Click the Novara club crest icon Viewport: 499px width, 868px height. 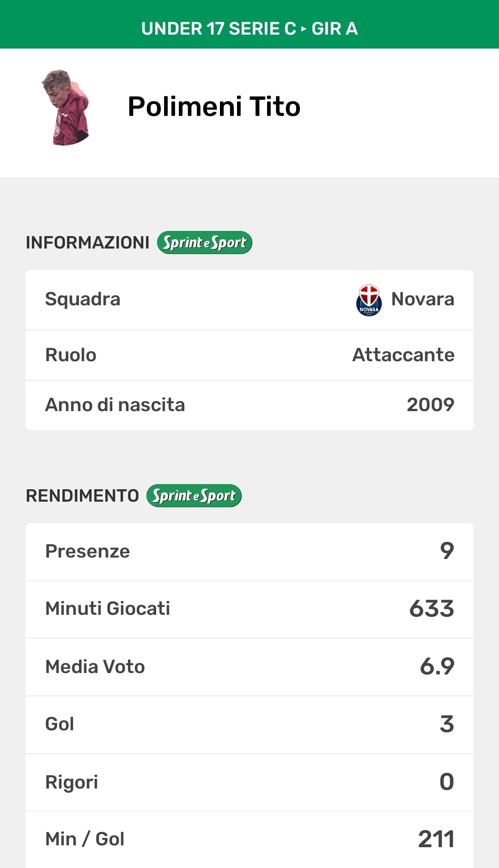[x=369, y=300]
